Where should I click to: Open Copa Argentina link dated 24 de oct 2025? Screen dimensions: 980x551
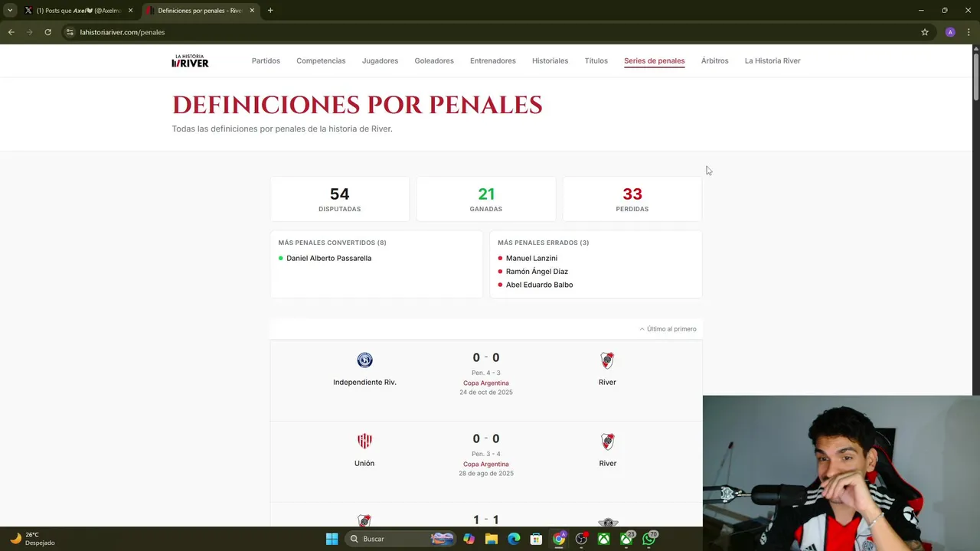485,383
